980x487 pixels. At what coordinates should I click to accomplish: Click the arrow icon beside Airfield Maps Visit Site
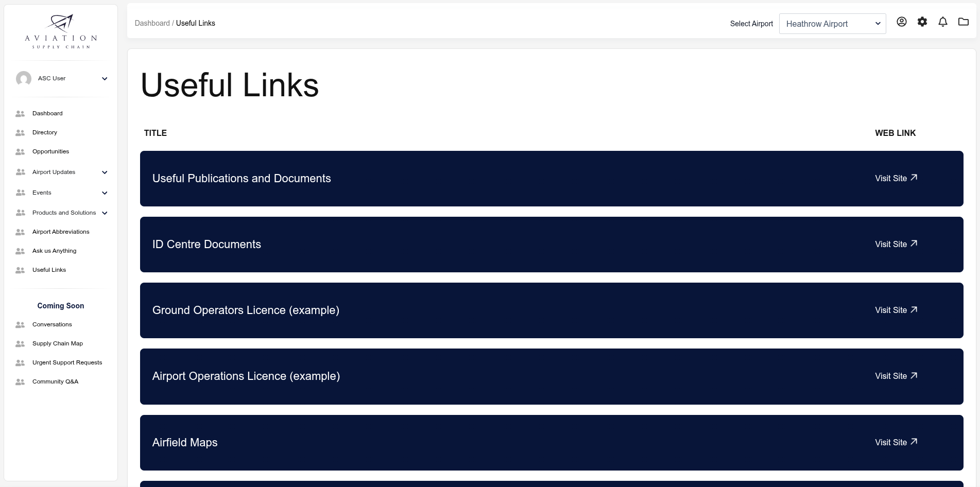point(914,442)
